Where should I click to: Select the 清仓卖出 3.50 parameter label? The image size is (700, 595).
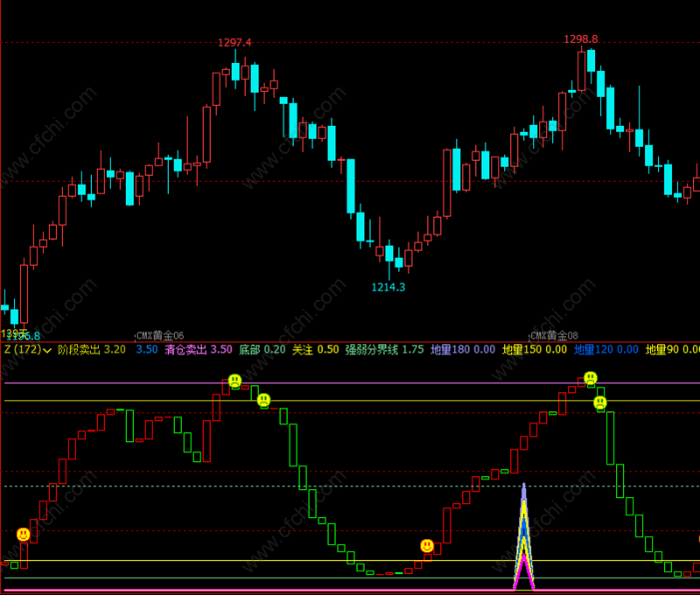pos(199,349)
